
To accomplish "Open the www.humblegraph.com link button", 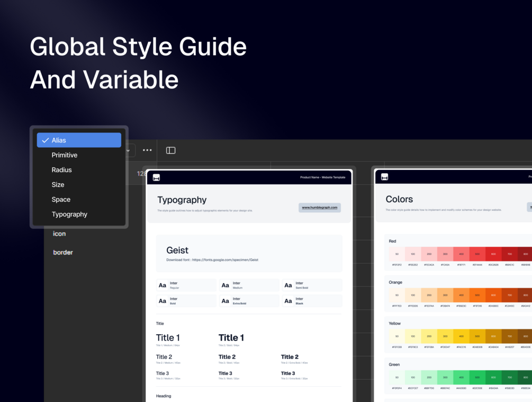I will click(x=320, y=208).
